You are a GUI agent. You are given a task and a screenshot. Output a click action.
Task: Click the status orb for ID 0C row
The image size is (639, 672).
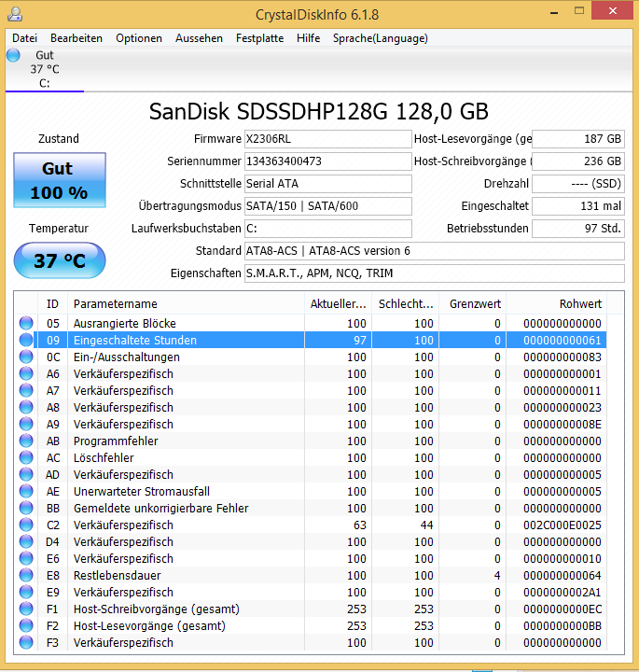26,357
